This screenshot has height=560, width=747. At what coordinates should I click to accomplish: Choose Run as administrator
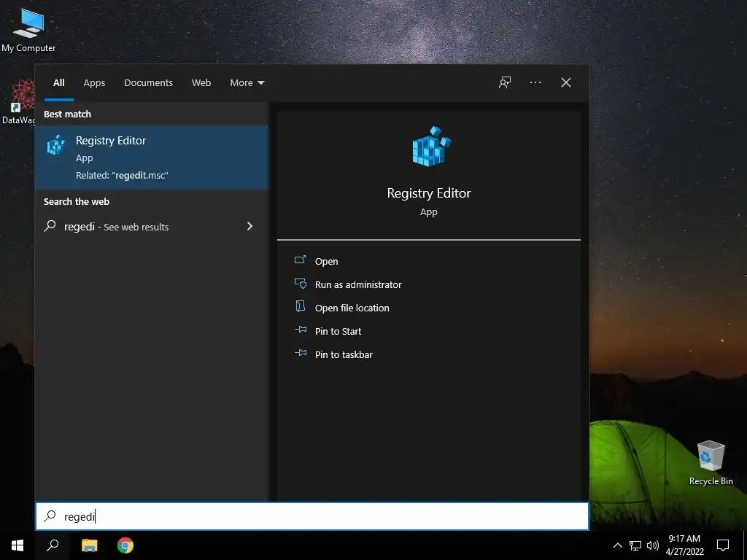click(x=358, y=284)
